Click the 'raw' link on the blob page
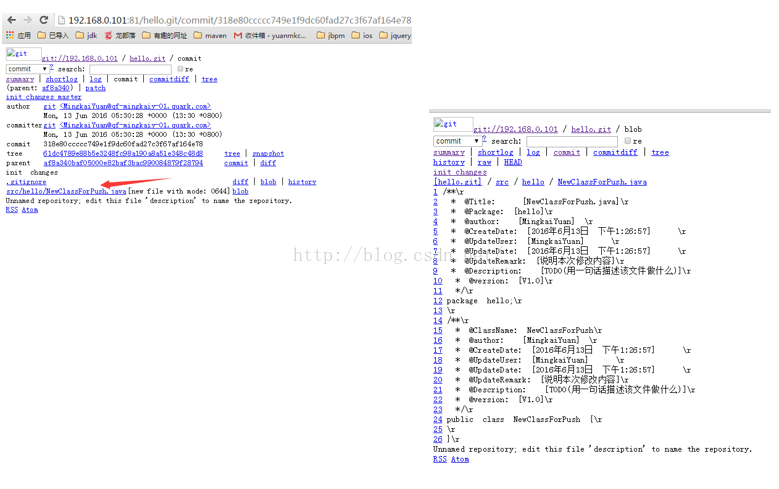This screenshot has height=489, width=779. (484, 162)
